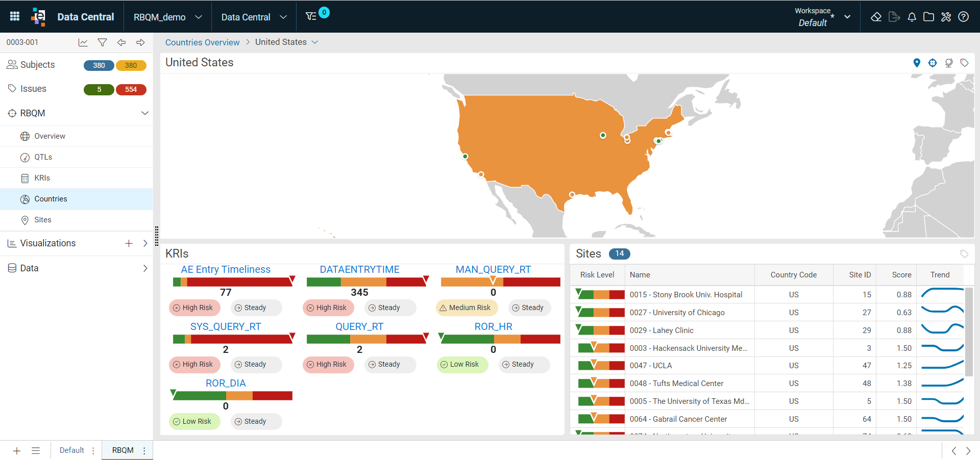
Task: Open the app launcher grid icon
Action: (x=15, y=16)
